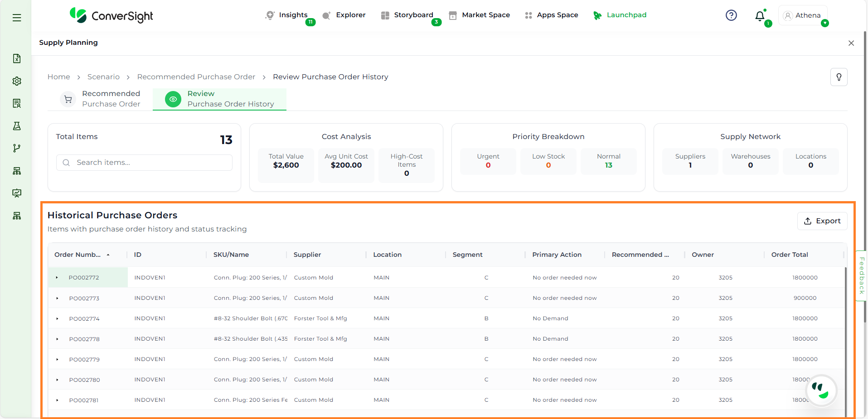Expand row for order PO002780
The width and height of the screenshot is (868, 419).
point(57,380)
